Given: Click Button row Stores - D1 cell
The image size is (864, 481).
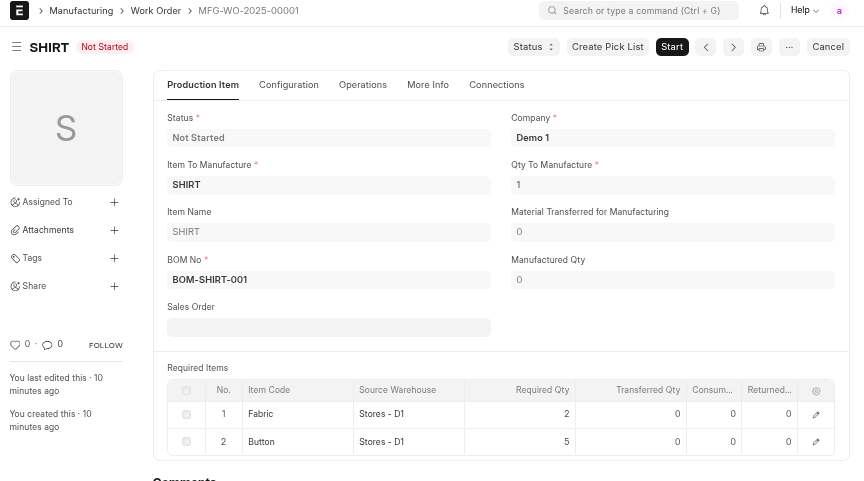Looking at the screenshot, I should pyautogui.click(x=409, y=442).
